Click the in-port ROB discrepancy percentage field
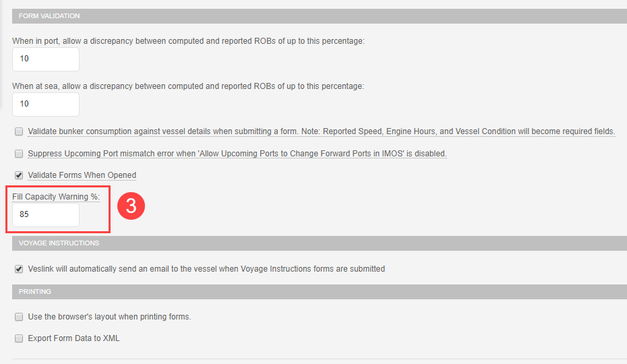 (45, 59)
